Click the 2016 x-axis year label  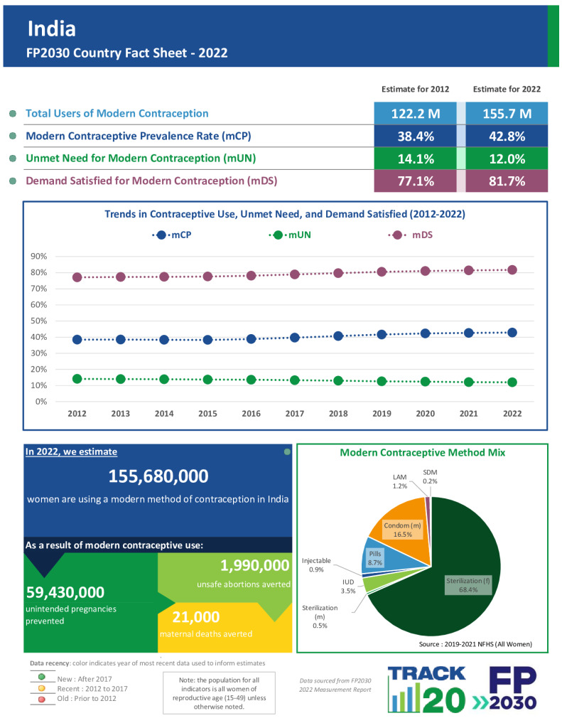(251, 414)
